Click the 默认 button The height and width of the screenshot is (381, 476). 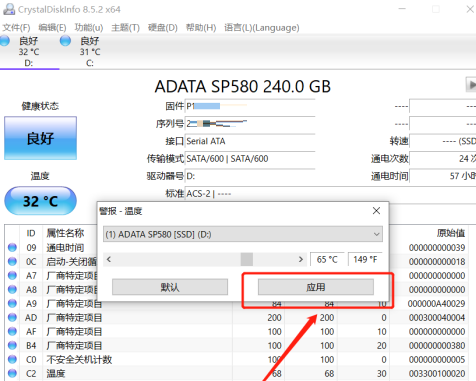pos(170,287)
